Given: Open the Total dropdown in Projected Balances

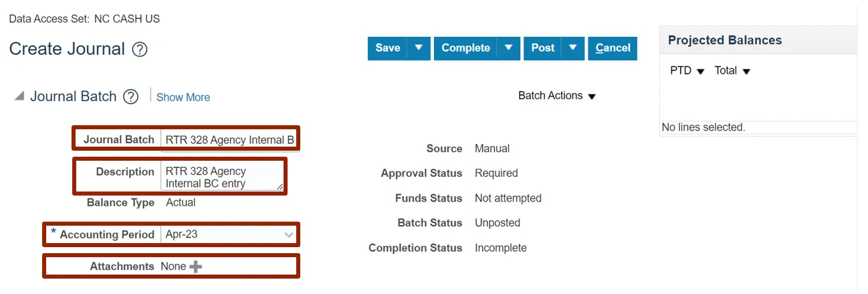Looking at the screenshot, I should (x=732, y=71).
